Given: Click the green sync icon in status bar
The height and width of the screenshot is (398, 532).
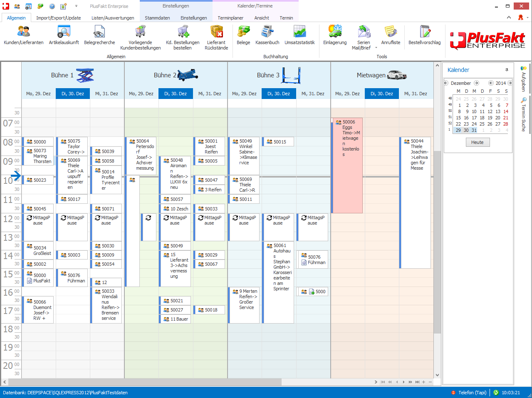Looking at the screenshot, I should click(496, 393).
